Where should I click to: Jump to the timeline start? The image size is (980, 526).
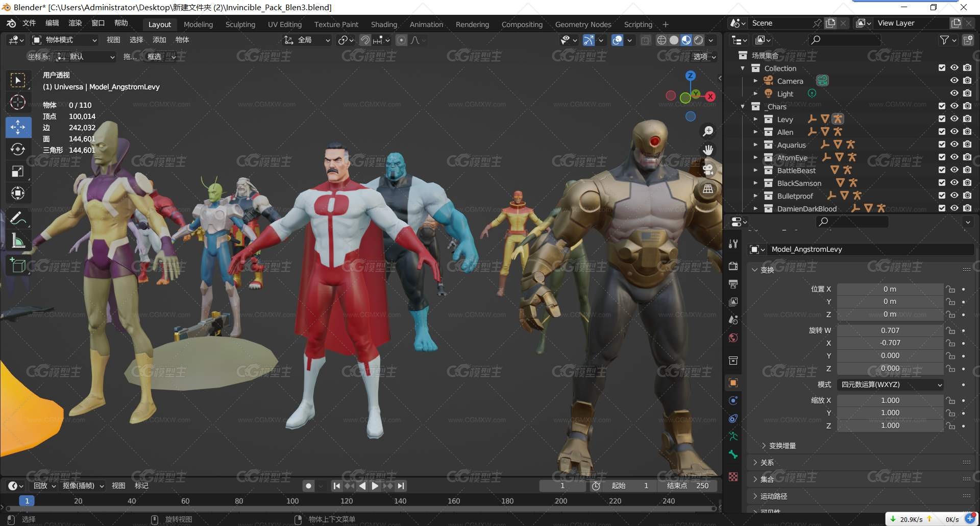coord(336,486)
